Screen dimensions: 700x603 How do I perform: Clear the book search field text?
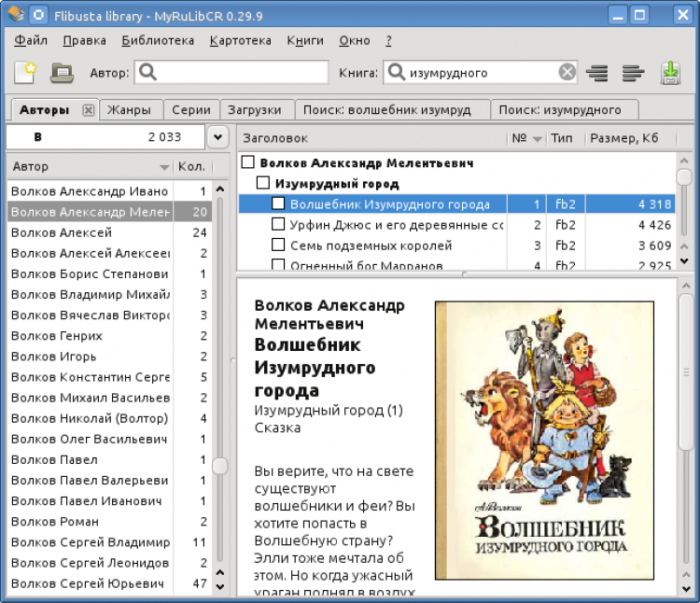[x=567, y=73]
